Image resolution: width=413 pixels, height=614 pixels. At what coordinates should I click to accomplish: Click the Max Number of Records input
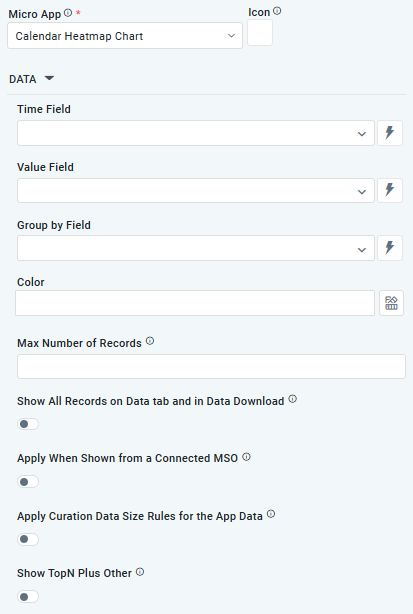click(211, 367)
